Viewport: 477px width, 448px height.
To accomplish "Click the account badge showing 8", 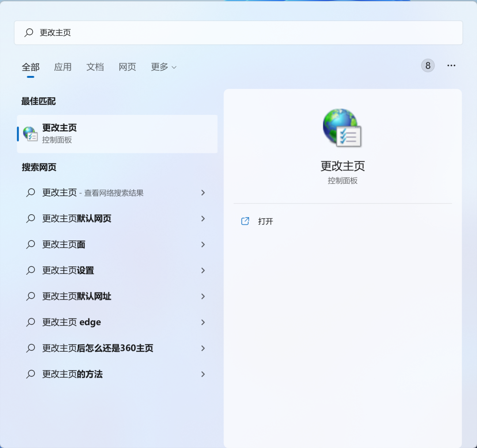I will click(x=427, y=65).
